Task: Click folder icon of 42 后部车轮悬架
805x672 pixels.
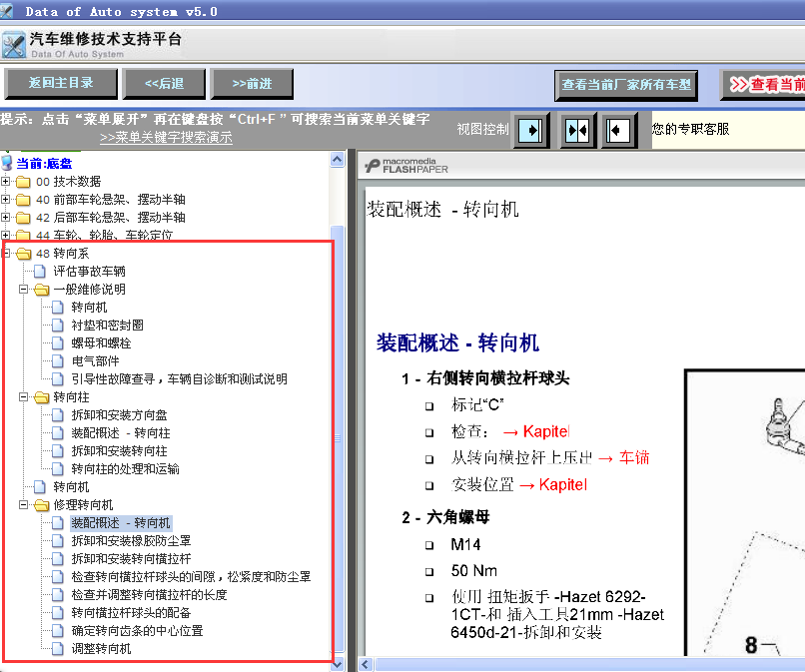Action: tap(23, 218)
